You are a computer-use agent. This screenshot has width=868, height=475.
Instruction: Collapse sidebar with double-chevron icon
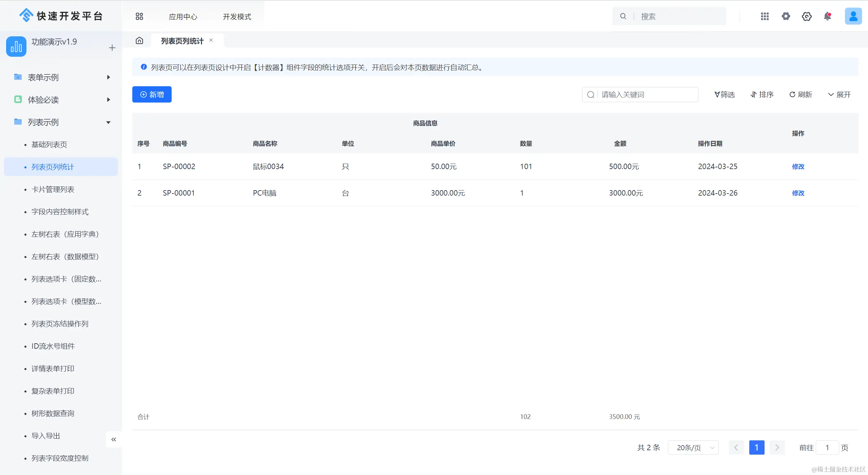114,439
